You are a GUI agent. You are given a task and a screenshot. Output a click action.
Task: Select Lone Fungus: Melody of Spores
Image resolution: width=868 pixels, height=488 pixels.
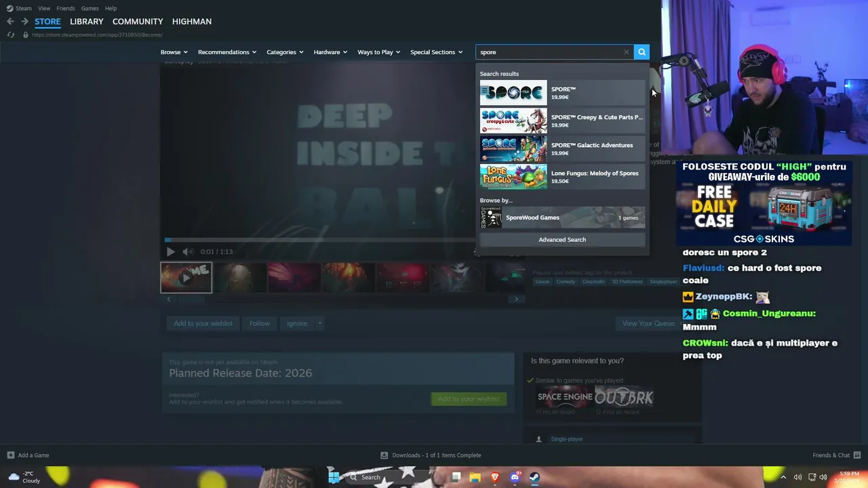(x=562, y=177)
